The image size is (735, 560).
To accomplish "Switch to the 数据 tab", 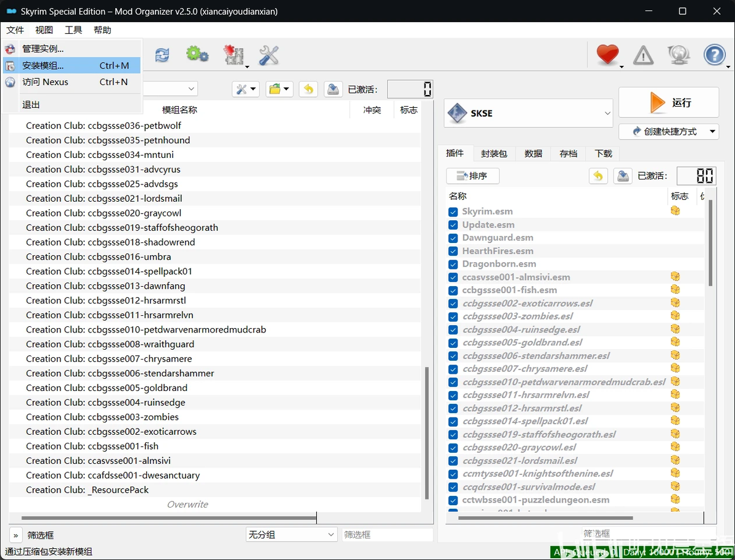I will [x=533, y=154].
